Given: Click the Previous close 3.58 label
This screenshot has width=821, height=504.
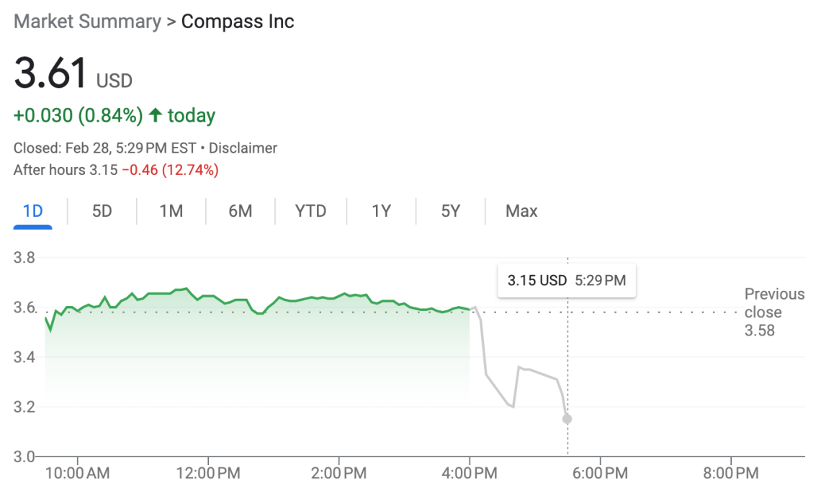Looking at the screenshot, I should pyautogui.click(x=774, y=312).
